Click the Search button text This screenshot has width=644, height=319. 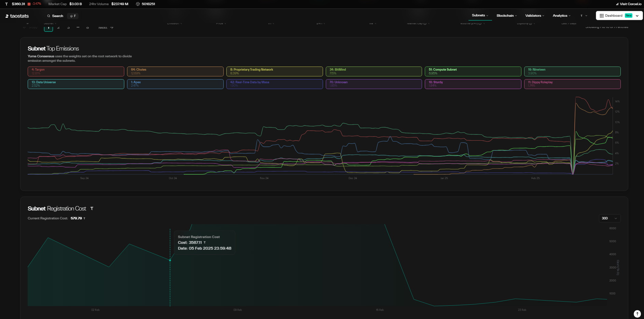[58, 16]
